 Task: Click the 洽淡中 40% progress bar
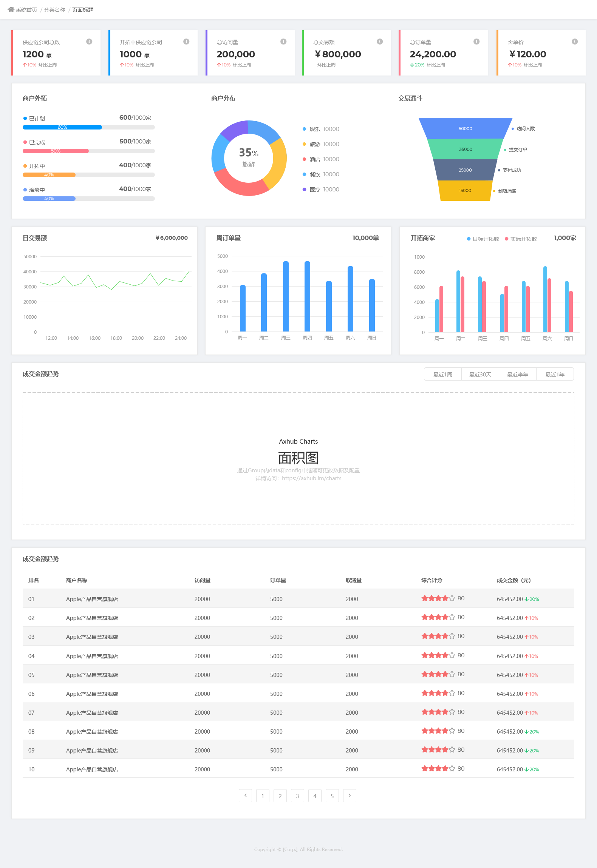89,199
